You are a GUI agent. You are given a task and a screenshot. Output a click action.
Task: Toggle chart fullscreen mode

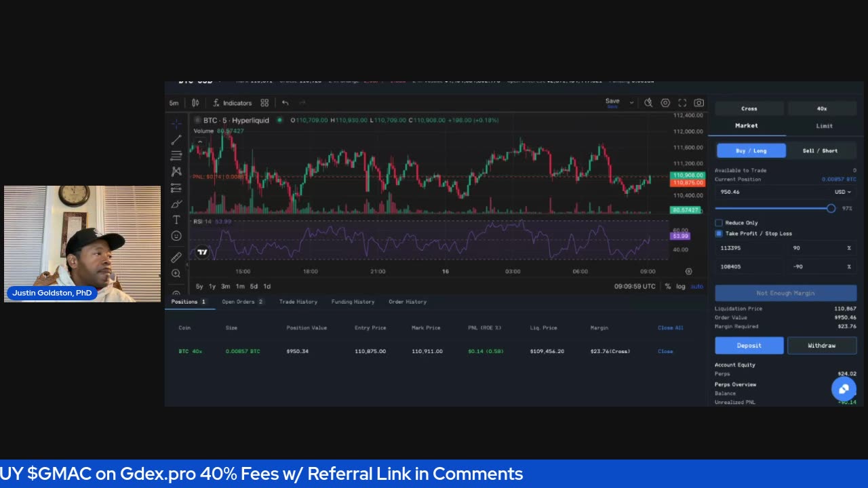(x=682, y=103)
